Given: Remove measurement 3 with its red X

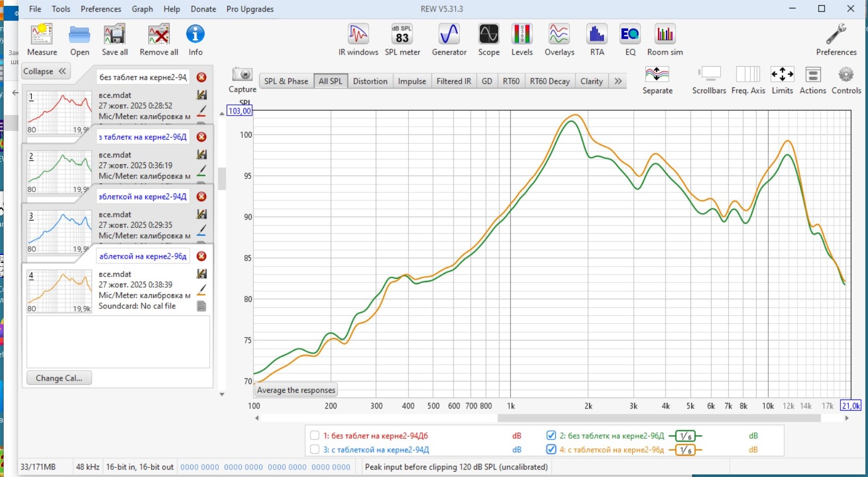Looking at the screenshot, I should point(201,197).
